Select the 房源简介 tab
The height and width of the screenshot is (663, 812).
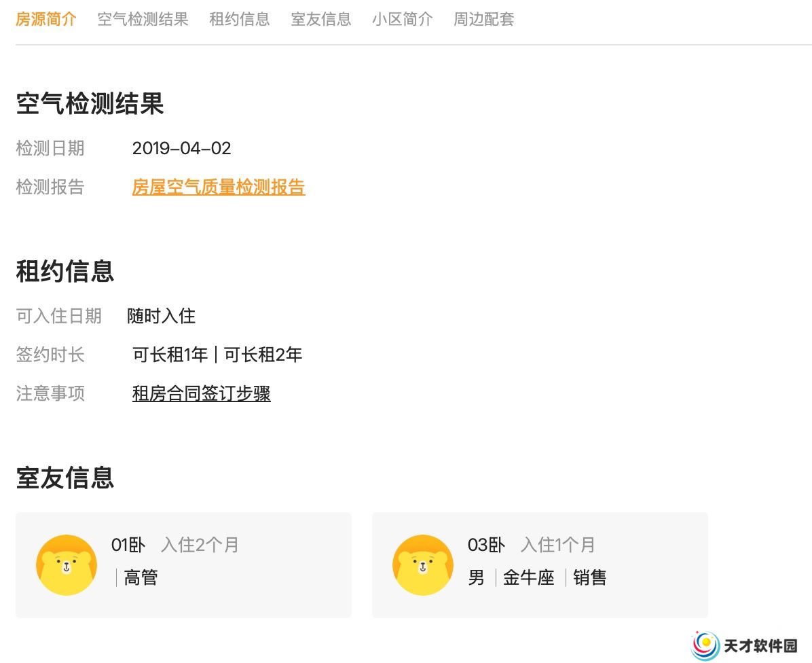point(46,19)
